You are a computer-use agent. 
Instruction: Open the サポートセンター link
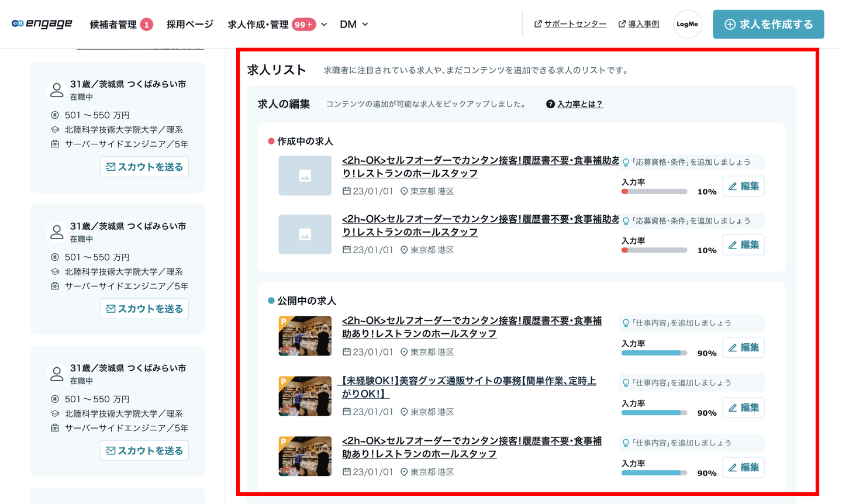pyautogui.click(x=575, y=24)
